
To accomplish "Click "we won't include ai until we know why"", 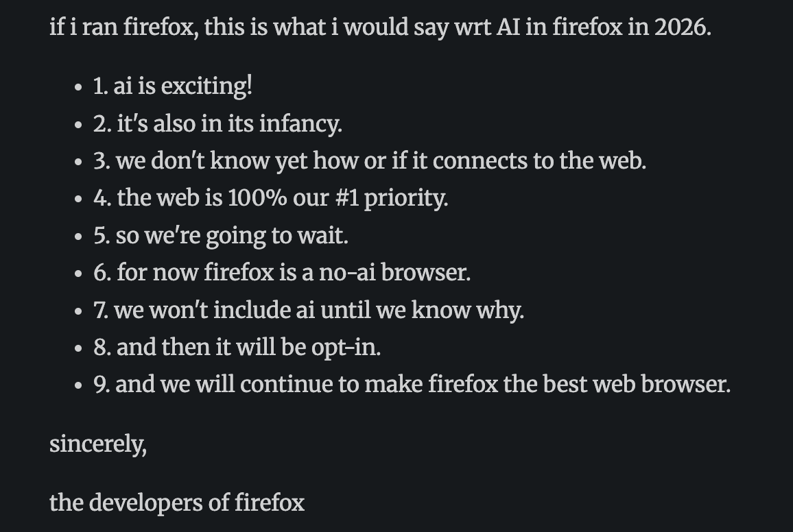I will click(x=309, y=310).
